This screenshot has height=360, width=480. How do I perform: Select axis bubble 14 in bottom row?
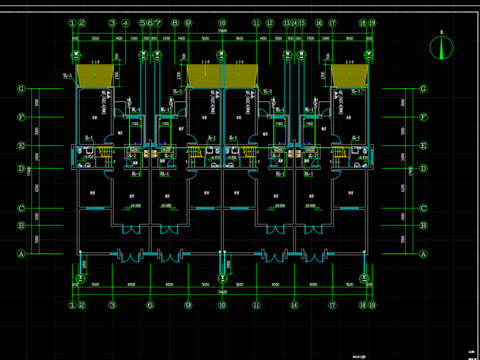tap(294, 305)
